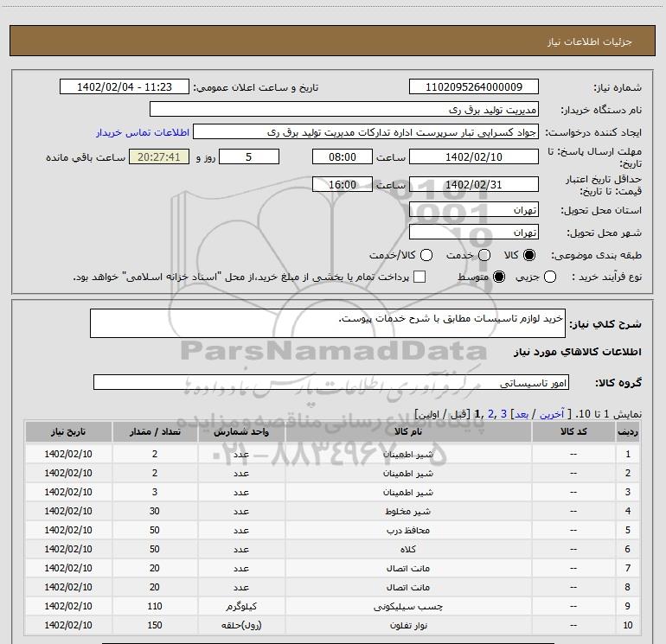Click the تعداد / مقدار column header

point(155,431)
